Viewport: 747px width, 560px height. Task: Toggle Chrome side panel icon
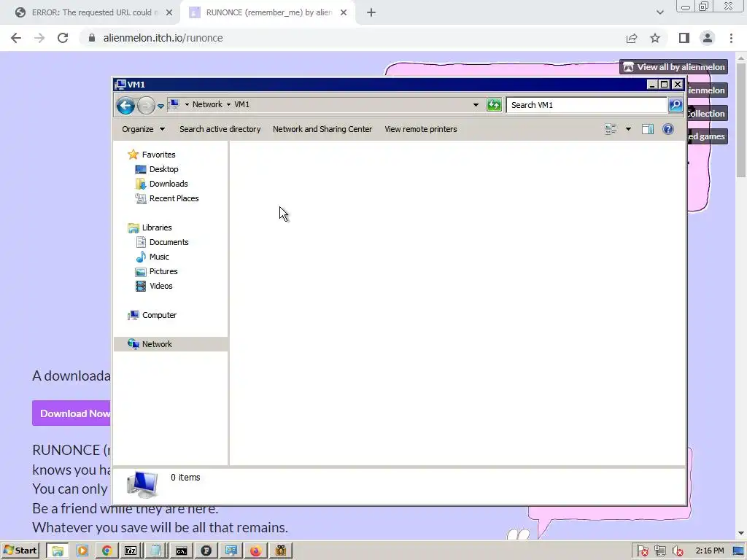click(684, 38)
